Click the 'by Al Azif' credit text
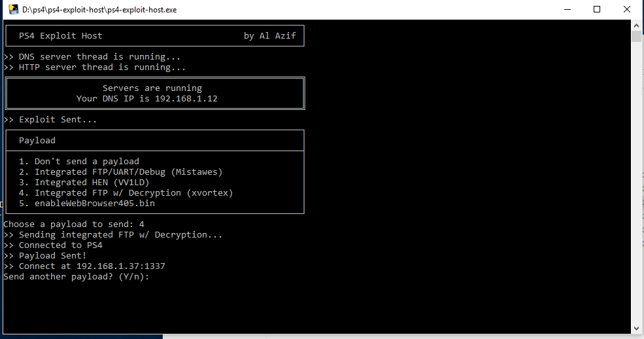 coord(270,36)
